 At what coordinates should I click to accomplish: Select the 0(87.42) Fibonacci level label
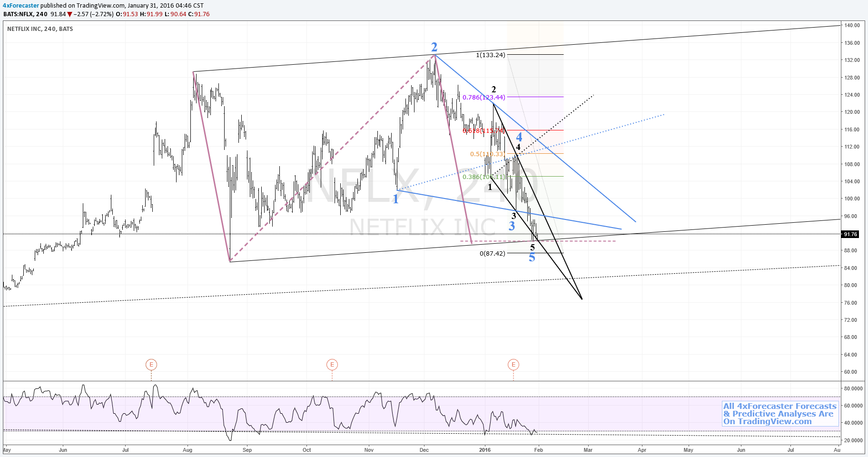[493, 254]
